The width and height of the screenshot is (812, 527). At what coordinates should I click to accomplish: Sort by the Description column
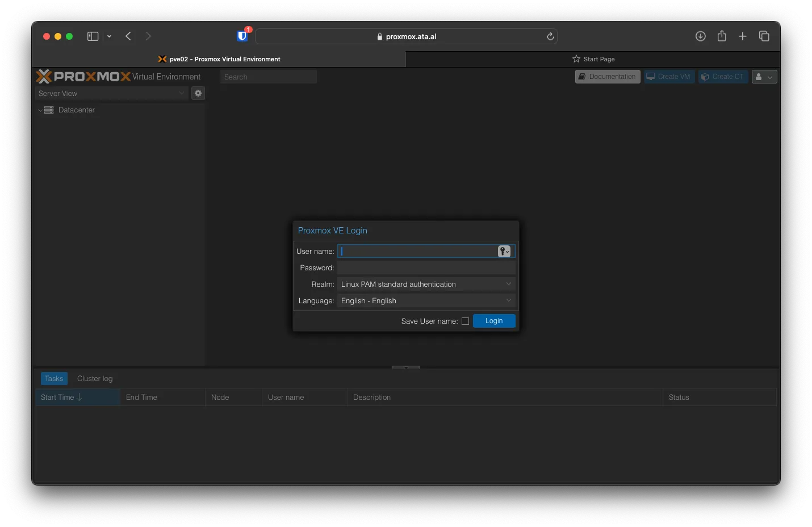(x=505, y=397)
